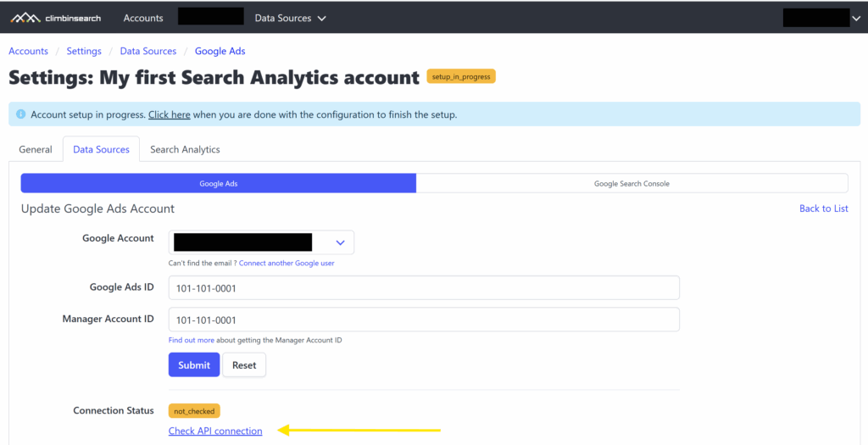Click Connect another Google user link

tap(287, 264)
